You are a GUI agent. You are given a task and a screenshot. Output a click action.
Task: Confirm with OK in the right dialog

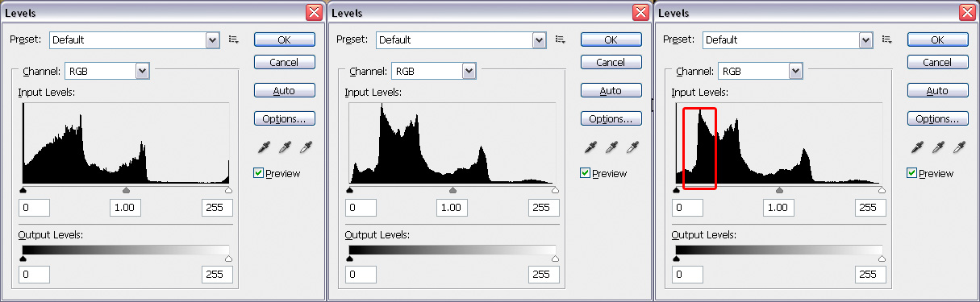point(937,39)
